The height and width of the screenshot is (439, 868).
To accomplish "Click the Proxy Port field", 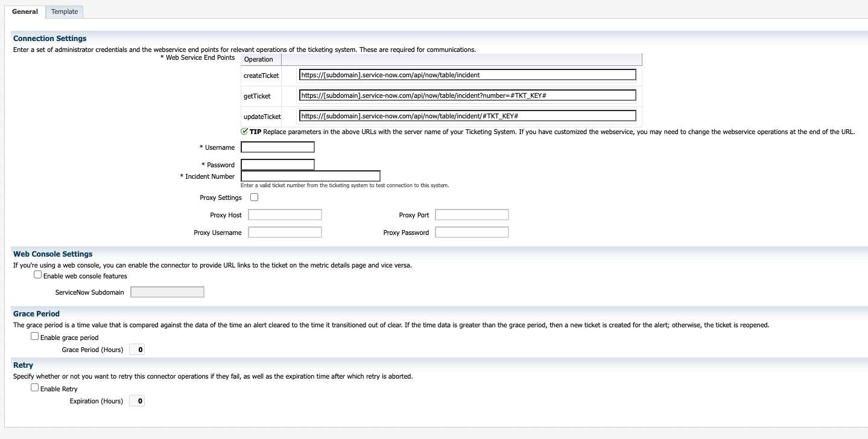I will [x=471, y=214].
